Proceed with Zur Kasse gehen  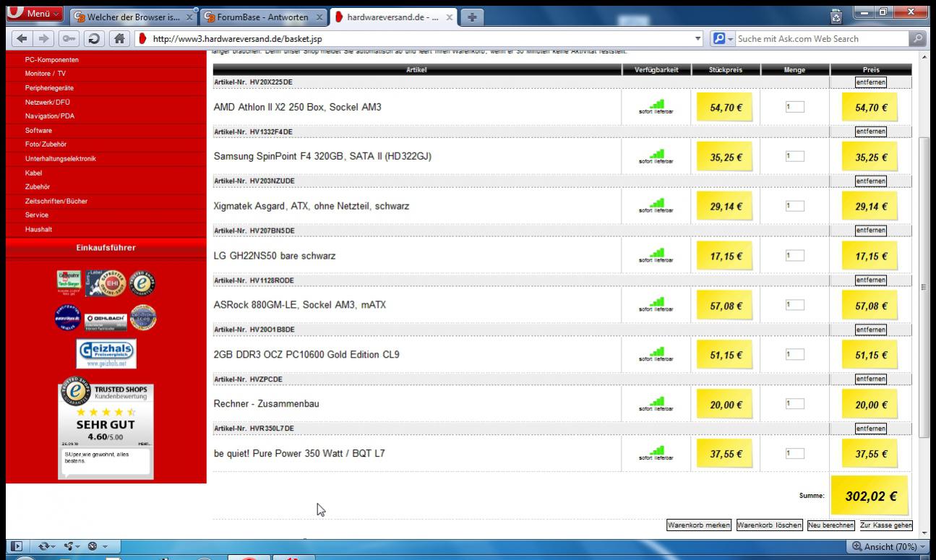[885, 525]
